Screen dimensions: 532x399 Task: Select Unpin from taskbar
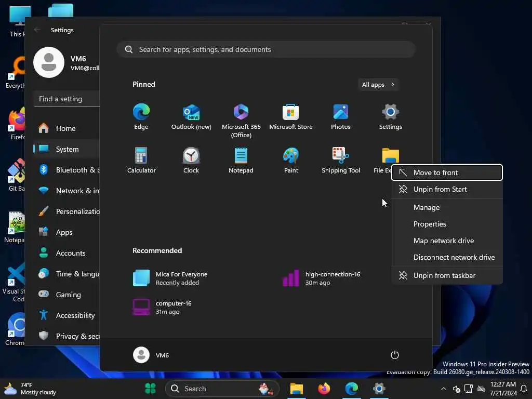[x=447, y=275]
